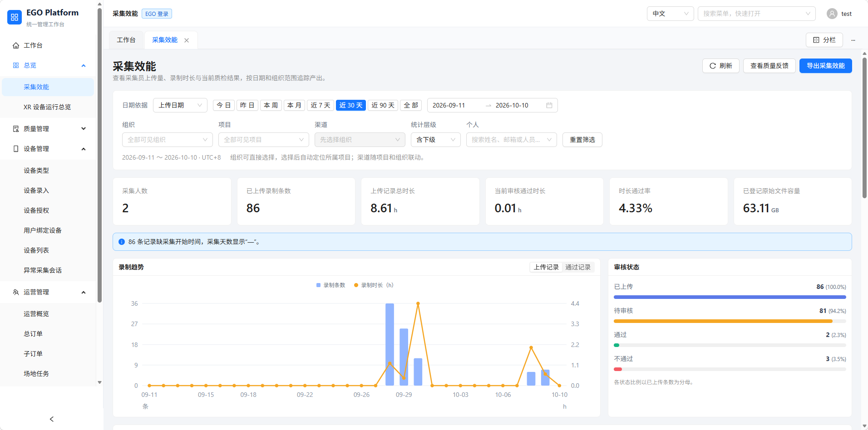Click the 个人 search input
The image size is (868, 430).
click(x=512, y=140)
